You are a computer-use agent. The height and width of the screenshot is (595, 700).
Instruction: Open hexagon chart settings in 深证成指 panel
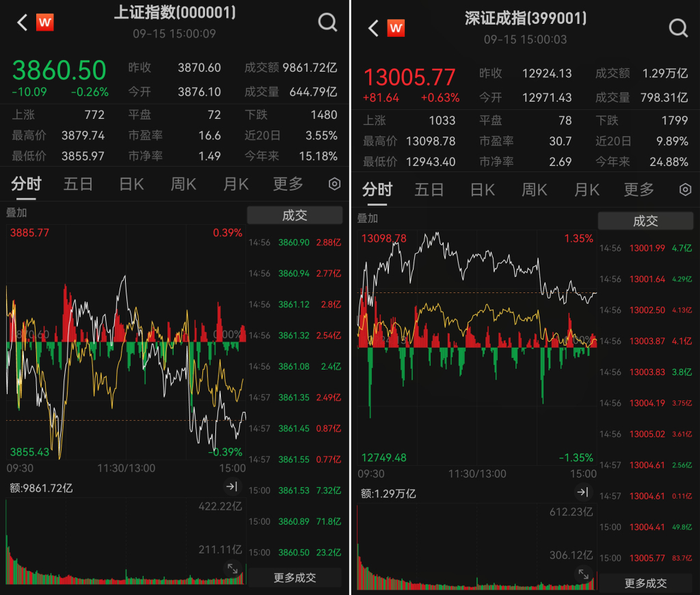[685, 190]
